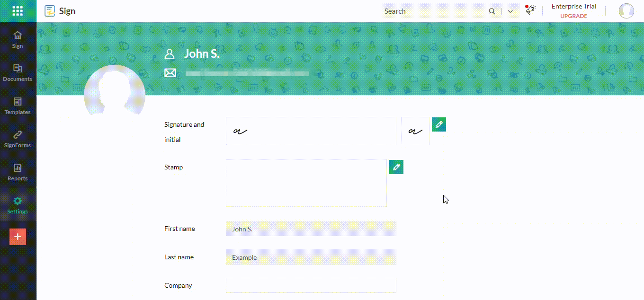Select the Settings gear in the sidebar
This screenshot has width=644, height=300.
point(18,204)
